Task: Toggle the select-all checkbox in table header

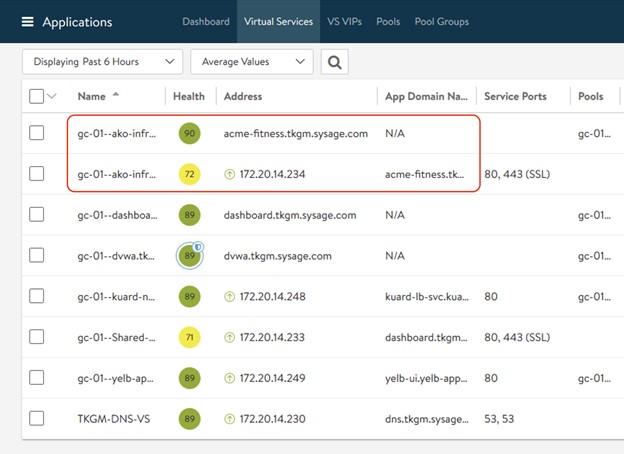Action: pos(37,96)
